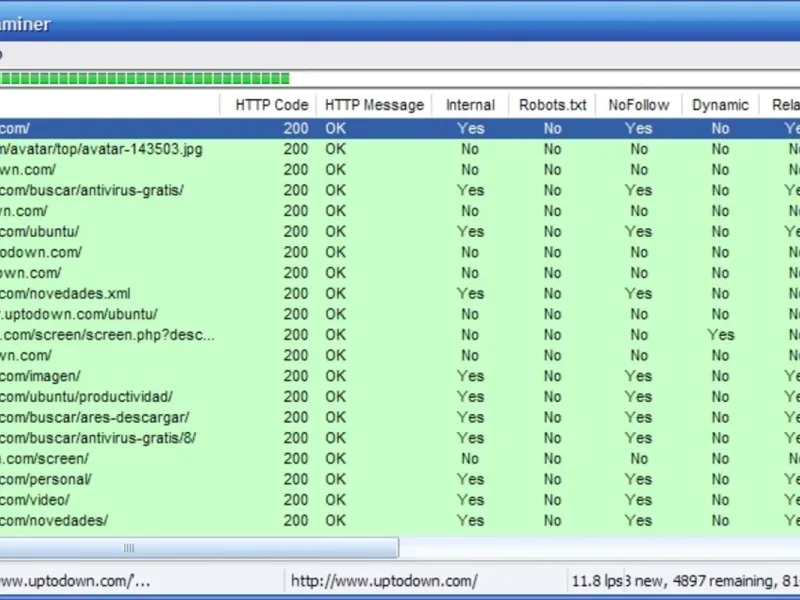Click Robots.txt 'No' in .uptodown.com/ubuntu/ row
This screenshot has width=800, height=600.
553,314
